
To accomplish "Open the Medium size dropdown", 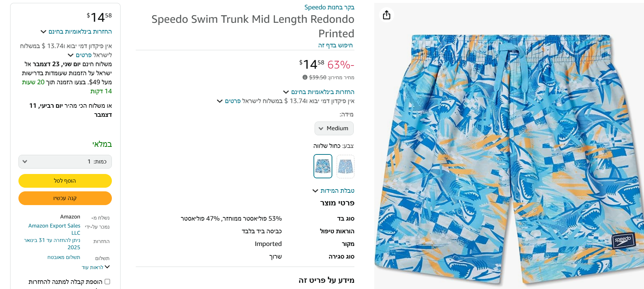I will [334, 128].
